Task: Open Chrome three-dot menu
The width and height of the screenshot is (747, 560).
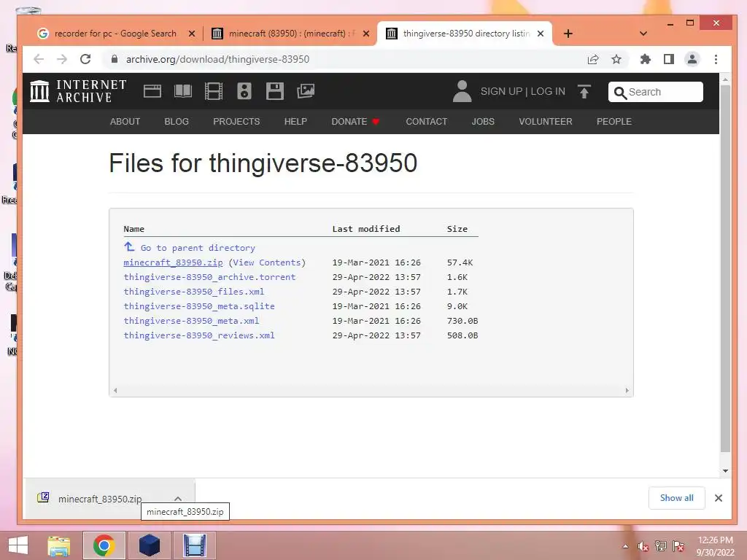Action: coord(716,59)
